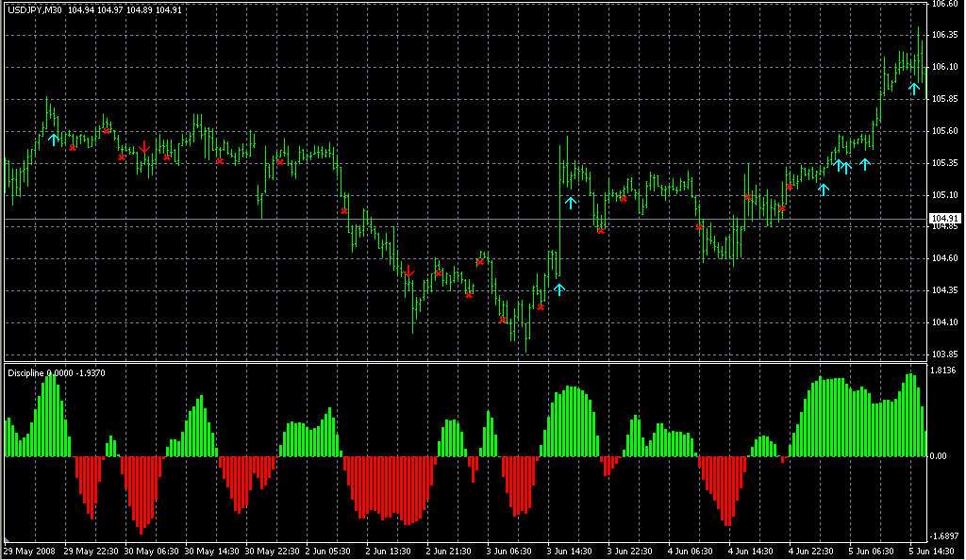The height and width of the screenshot is (560, 966).
Task: Select the red down arrow near 2 Jun 13:30
Action: click(x=408, y=272)
